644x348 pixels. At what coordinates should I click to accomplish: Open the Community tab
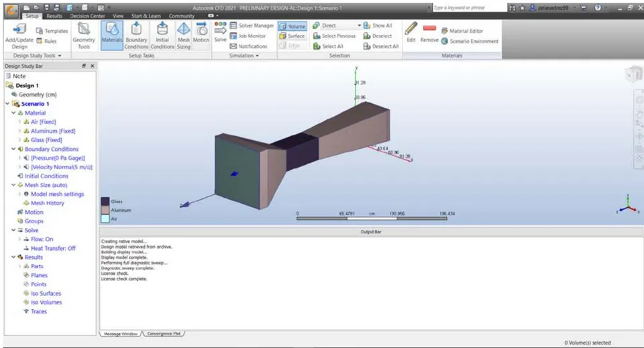point(182,16)
